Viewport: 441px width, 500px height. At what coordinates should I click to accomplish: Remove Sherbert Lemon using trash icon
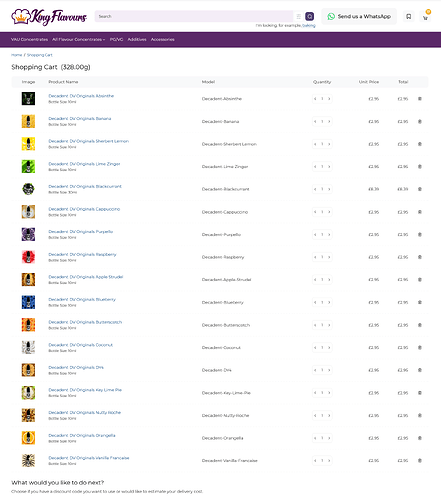pyautogui.click(x=420, y=144)
